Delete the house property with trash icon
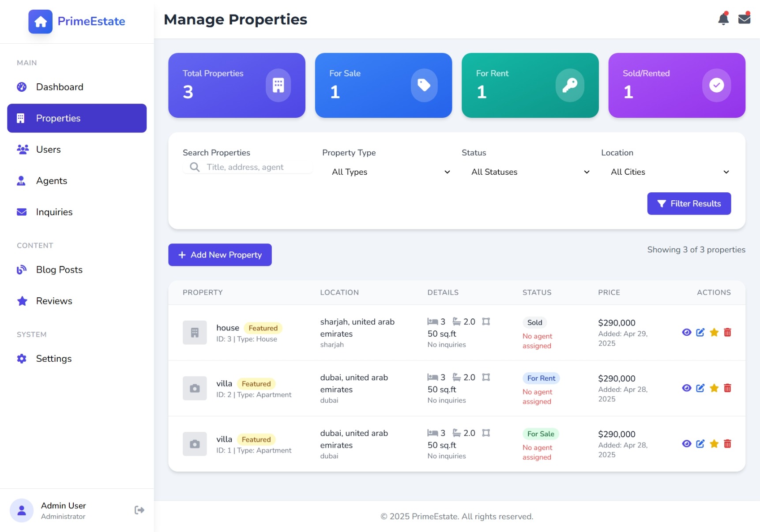The image size is (760, 532). click(x=727, y=333)
